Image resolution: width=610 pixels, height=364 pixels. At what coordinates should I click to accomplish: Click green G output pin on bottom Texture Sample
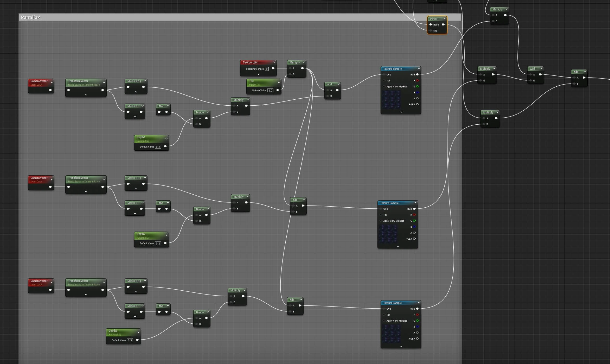(418, 321)
